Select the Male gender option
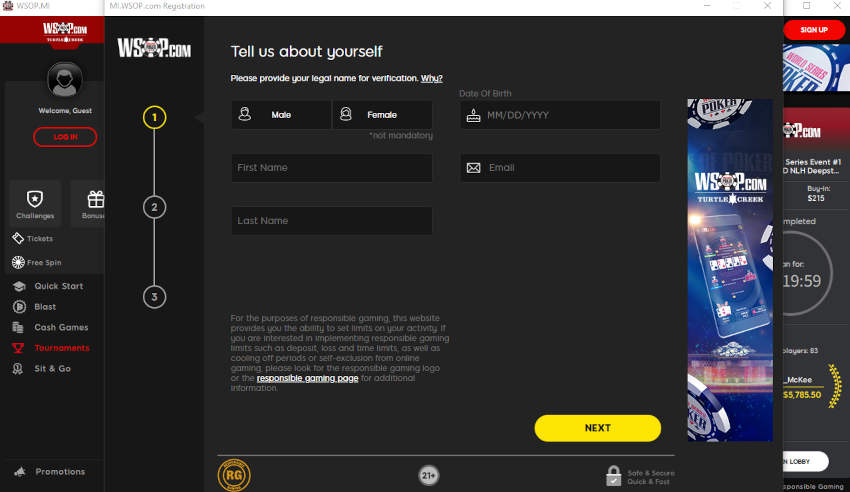Screen dimensions: 850x492 (x=281, y=115)
